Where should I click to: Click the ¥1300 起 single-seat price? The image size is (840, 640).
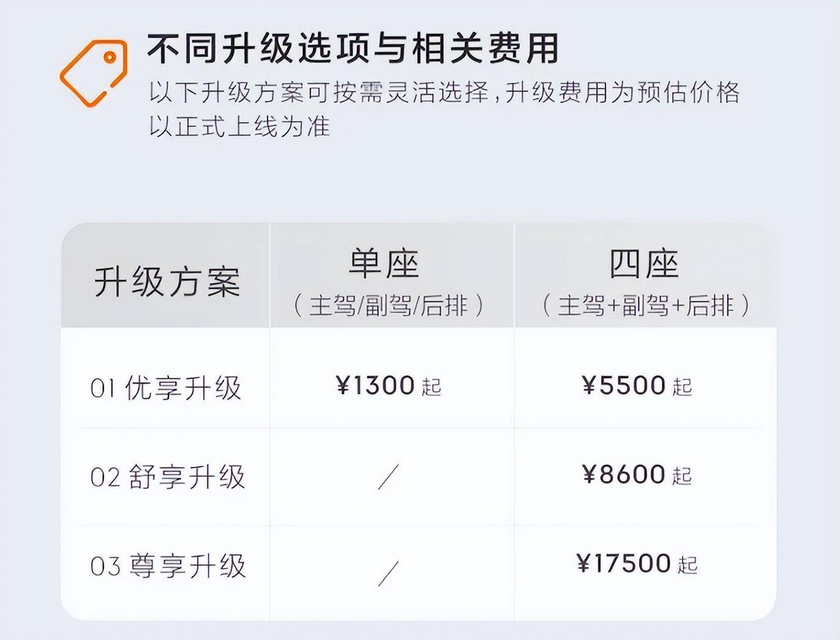coord(389,385)
